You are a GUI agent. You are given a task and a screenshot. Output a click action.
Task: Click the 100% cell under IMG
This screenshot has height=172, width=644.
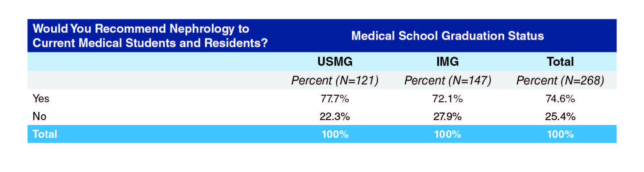point(447,134)
